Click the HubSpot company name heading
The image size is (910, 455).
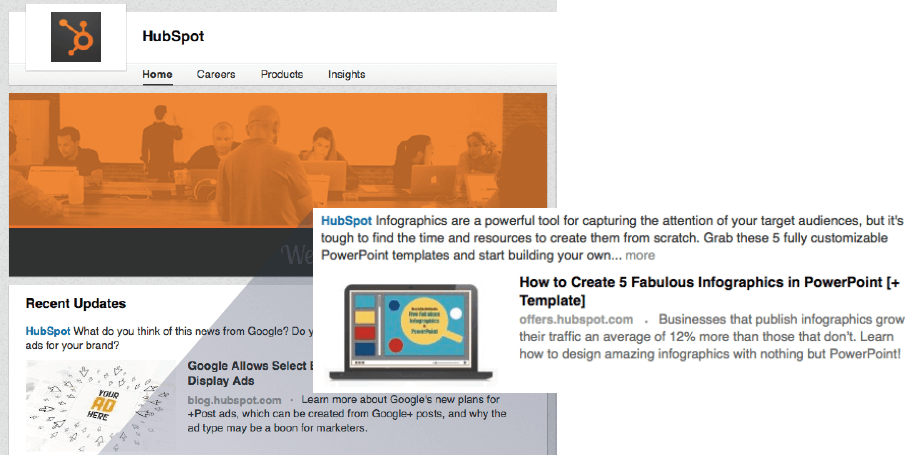pyautogui.click(x=173, y=37)
